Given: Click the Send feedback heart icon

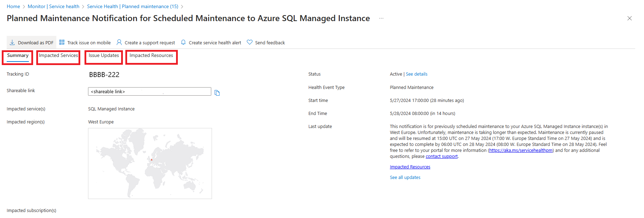Looking at the screenshot, I should click(250, 42).
